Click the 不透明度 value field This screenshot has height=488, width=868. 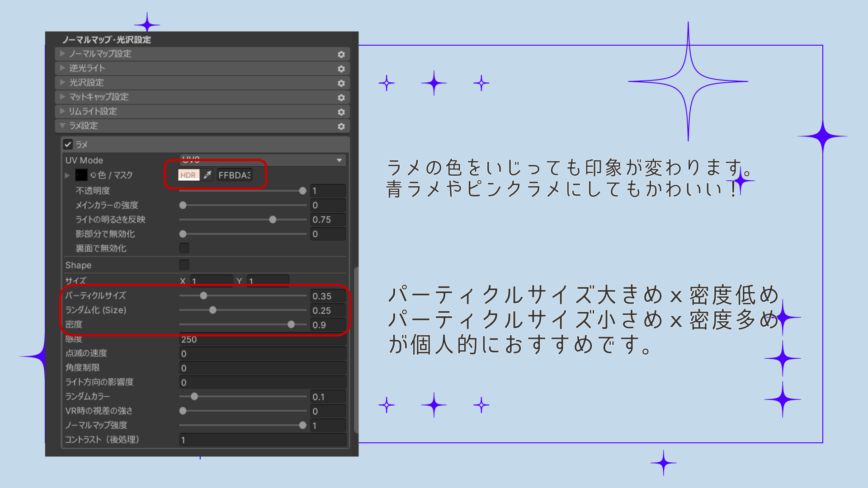328,191
